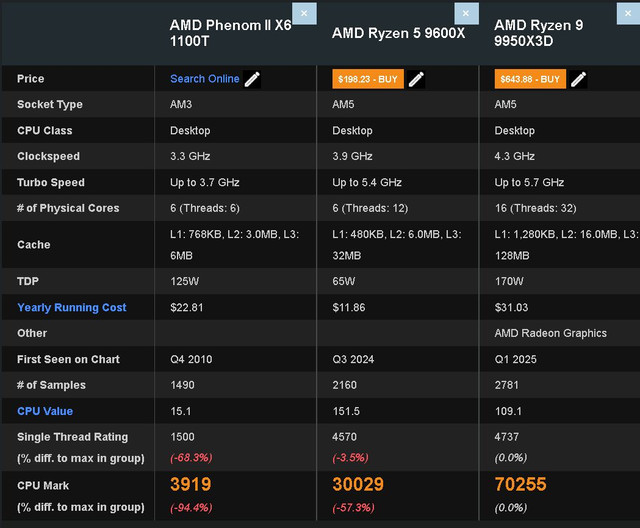Click the $198.23 - BUY button
The image size is (640, 528).
[x=368, y=79]
